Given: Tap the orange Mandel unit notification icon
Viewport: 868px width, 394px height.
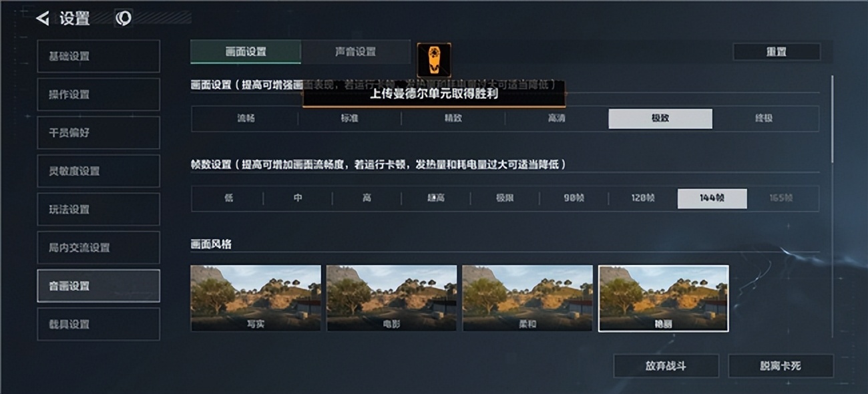Looking at the screenshot, I should pos(434,60).
